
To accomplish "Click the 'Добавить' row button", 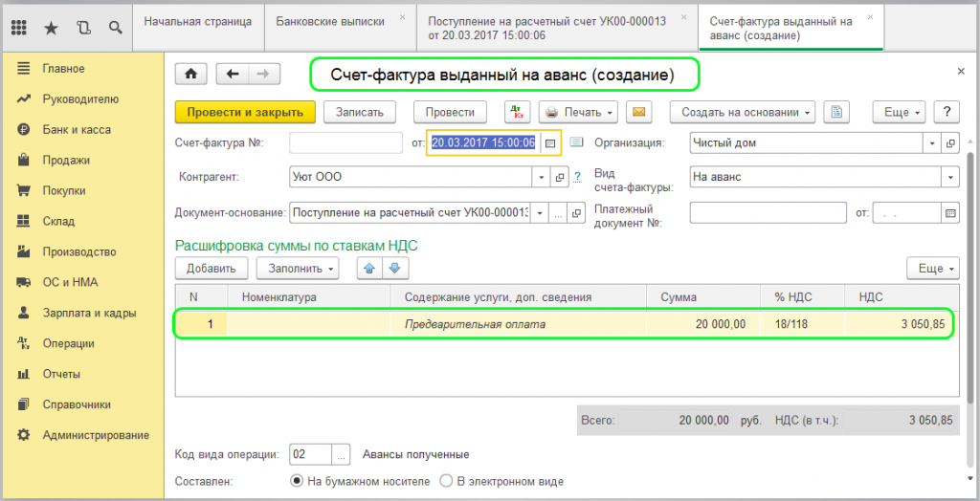I will pyautogui.click(x=212, y=269).
